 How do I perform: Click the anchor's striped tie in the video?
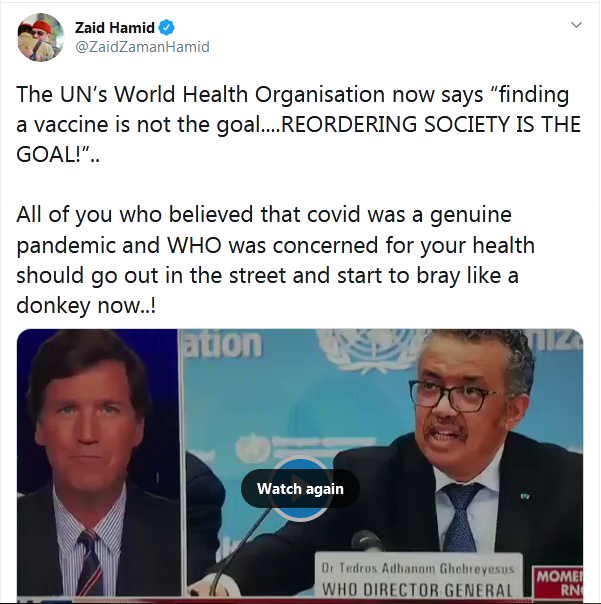89,563
